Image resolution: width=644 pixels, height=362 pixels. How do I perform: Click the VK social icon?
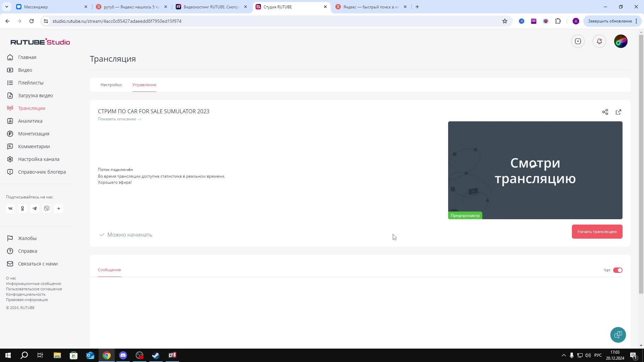point(10,208)
